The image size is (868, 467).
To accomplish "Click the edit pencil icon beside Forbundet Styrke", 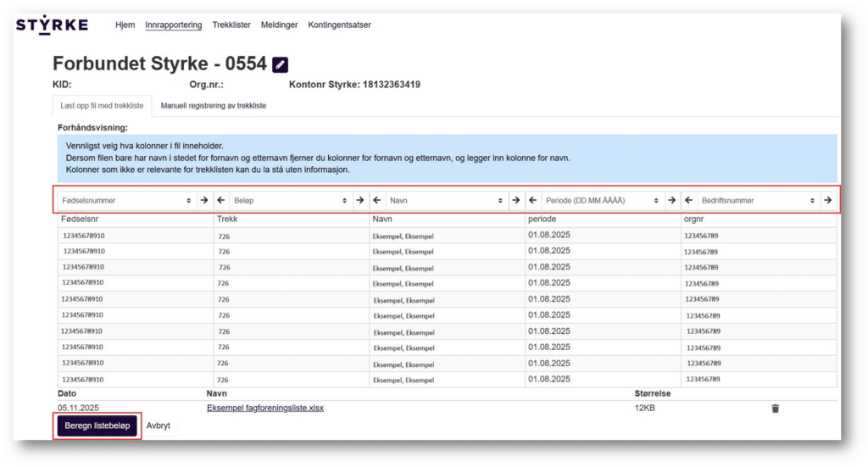I will (x=281, y=64).
